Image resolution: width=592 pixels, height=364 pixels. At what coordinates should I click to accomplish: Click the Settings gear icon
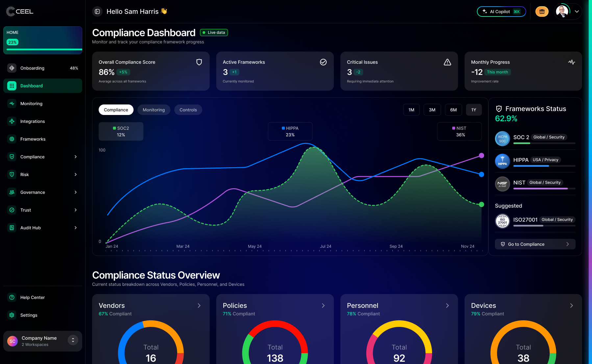click(12, 315)
